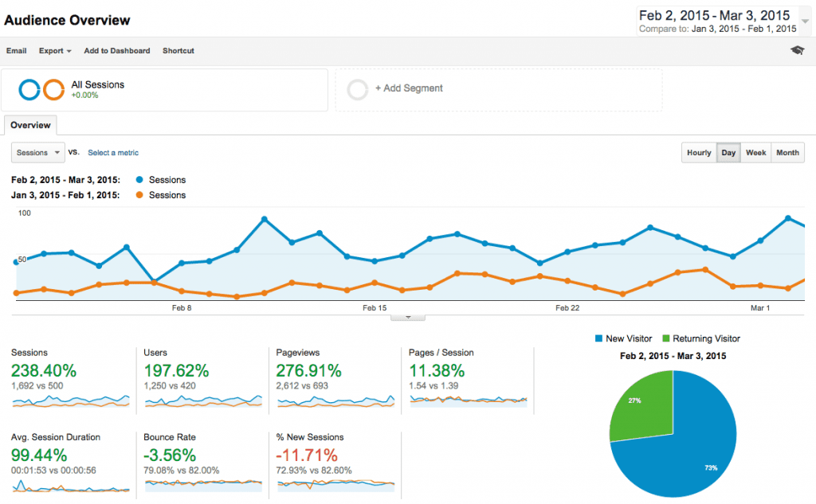The height and width of the screenshot is (504, 816).
Task: Select the Overview tab
Action: click(30, 125)
